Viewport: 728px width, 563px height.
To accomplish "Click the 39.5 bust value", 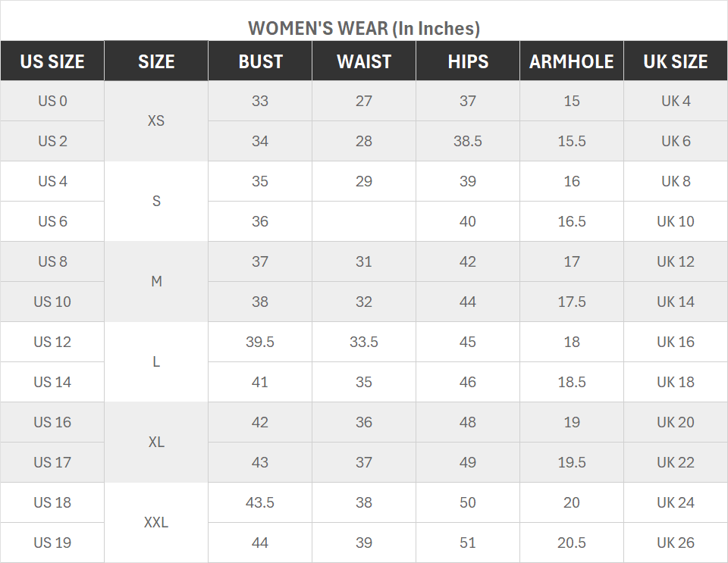I will pos(260,342).
